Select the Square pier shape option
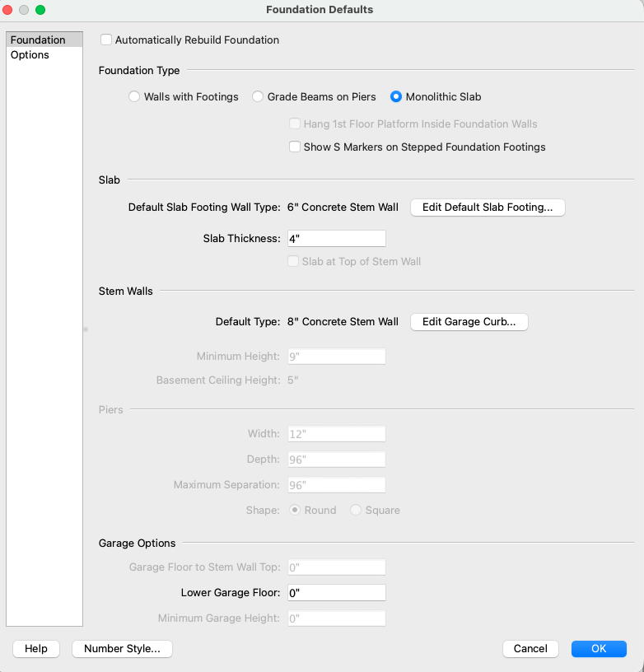The image size is (644, 672). point(356,511)
